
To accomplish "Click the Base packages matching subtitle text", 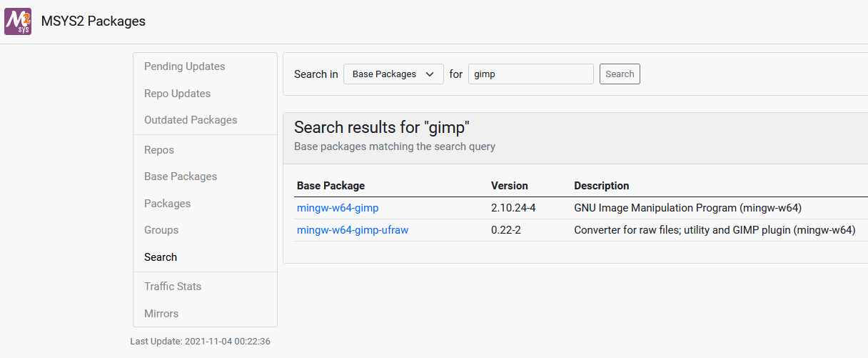I will point(395,146).
